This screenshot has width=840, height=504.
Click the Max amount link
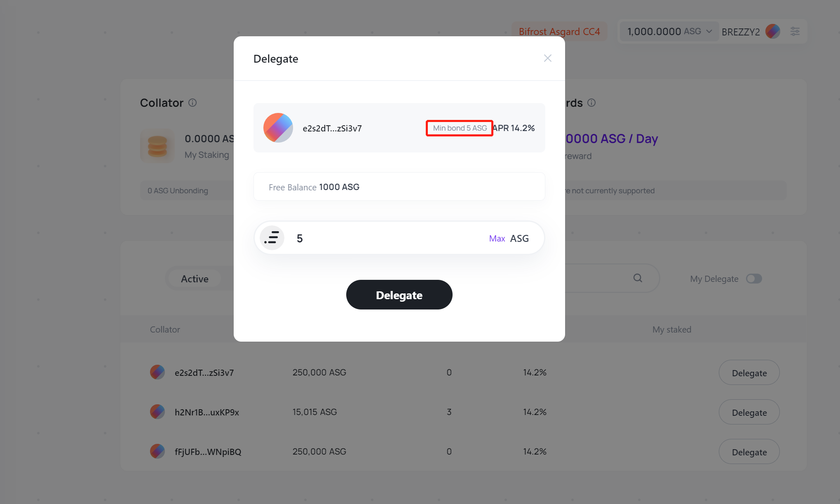tap(497, 239)
